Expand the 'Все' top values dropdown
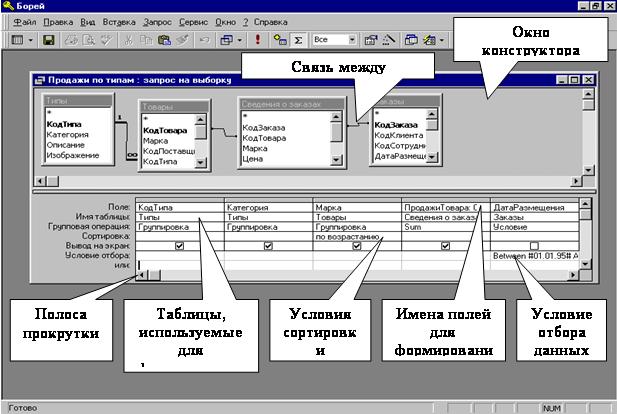Image resolution: width=617 pixels, height=414 pixels. tap(352, 41)
